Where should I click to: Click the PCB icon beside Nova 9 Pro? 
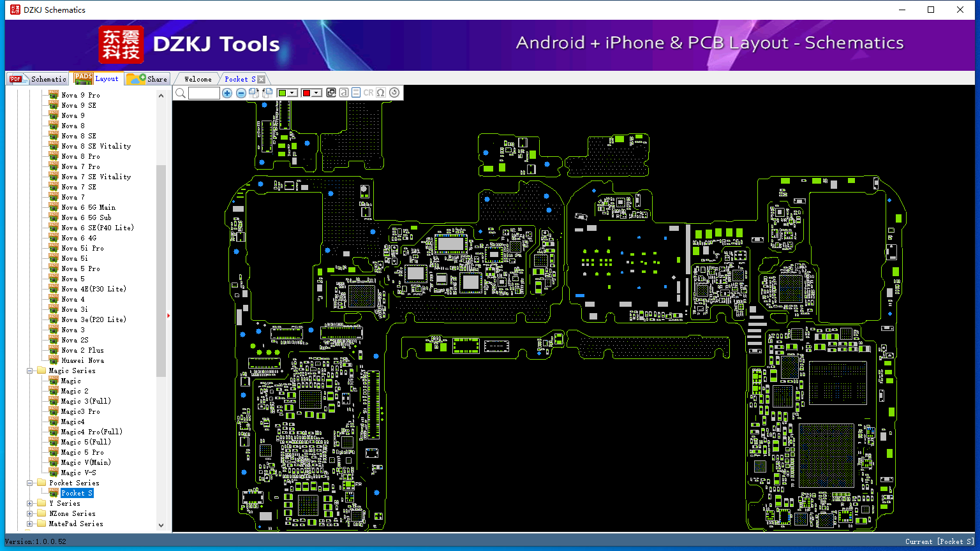[54, 95]
